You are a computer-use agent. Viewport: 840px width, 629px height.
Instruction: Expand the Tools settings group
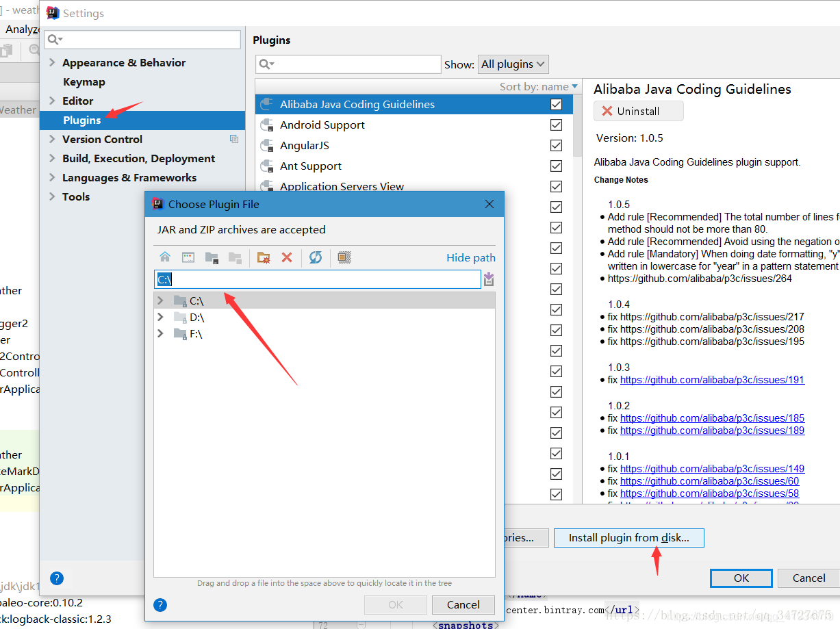(52, 196)
